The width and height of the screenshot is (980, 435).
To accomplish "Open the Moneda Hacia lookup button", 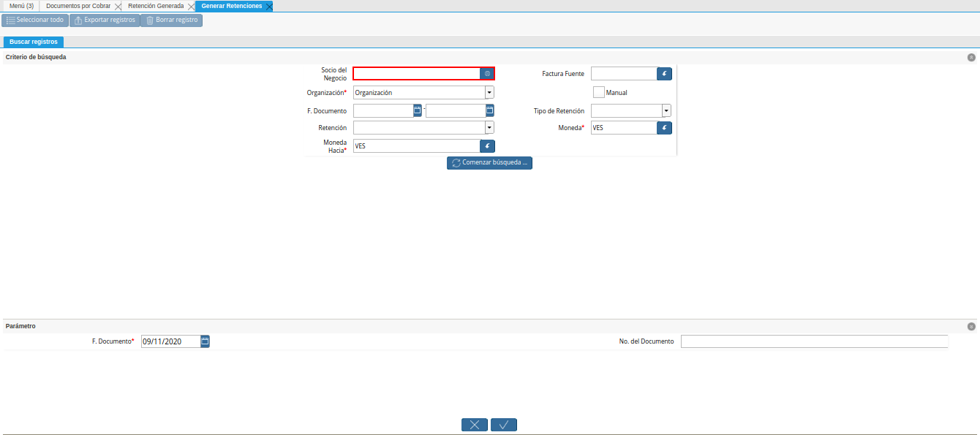I will click(487, 146).
